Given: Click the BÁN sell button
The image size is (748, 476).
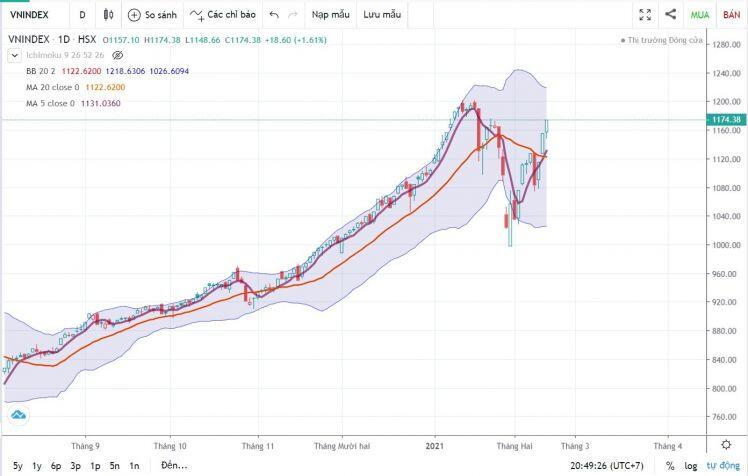Looking at the screenshot, I should (731, 15).
